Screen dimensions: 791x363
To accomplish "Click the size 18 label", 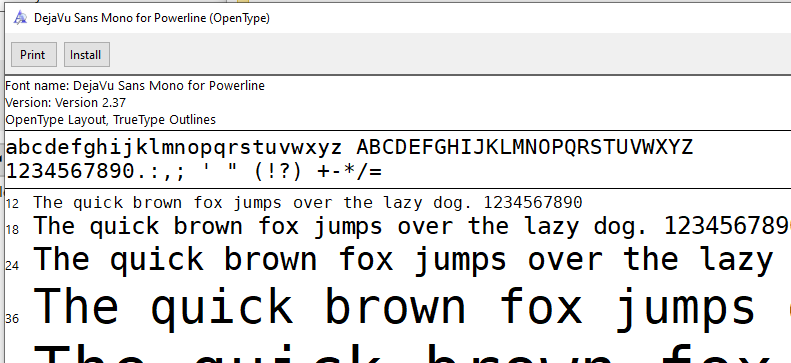I will pyautogui.click(x=12, y=230).
